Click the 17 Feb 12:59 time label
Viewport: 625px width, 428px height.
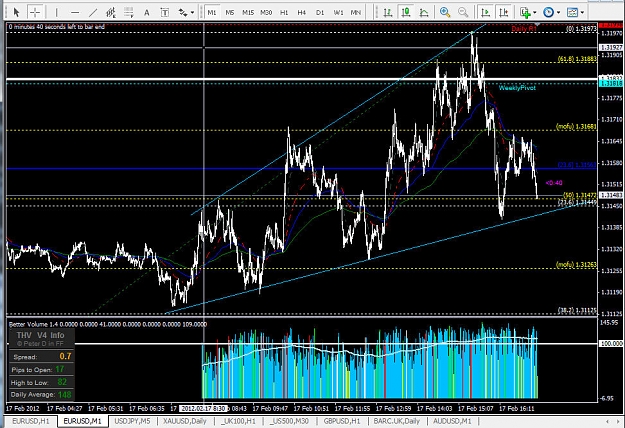pyautogui.click(x=393, y=408)
